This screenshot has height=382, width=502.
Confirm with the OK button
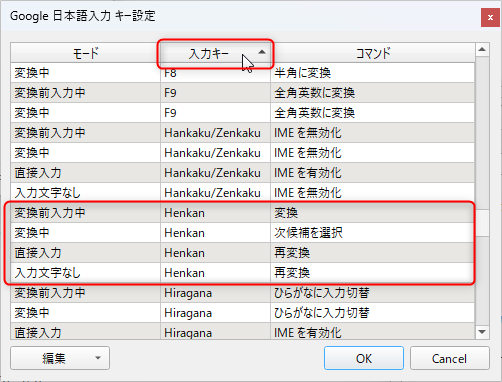[x=364, y=358]
